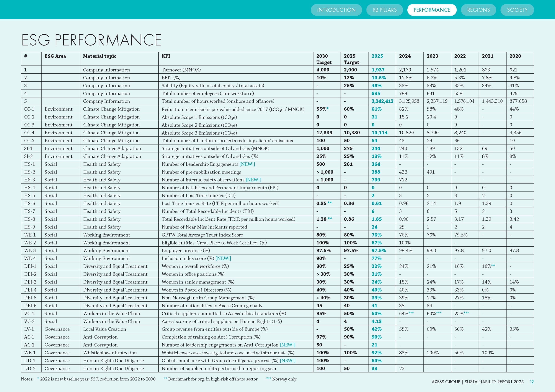Select 'Absolute Scope 1 Emissions (tCO₂e)' KPI
The height and width of the screenshot is (392, 555).
click(199, 117)
